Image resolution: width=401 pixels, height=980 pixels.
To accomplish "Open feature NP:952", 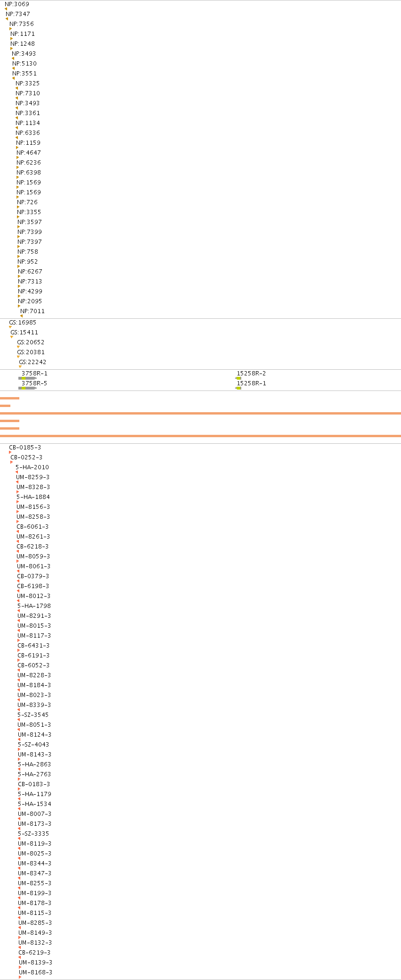I will click(28, 262).
